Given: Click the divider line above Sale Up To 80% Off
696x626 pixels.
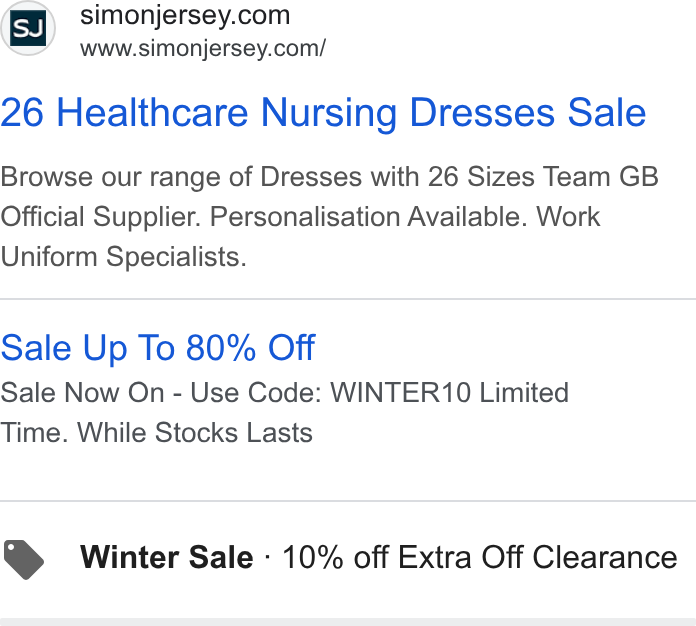Looking at the screenshot, I should click(x=348, y=299).
